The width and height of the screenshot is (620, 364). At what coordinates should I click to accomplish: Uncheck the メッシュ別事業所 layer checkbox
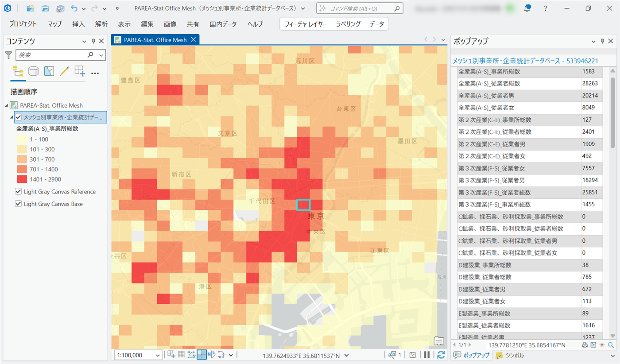(x=18, y=117)
